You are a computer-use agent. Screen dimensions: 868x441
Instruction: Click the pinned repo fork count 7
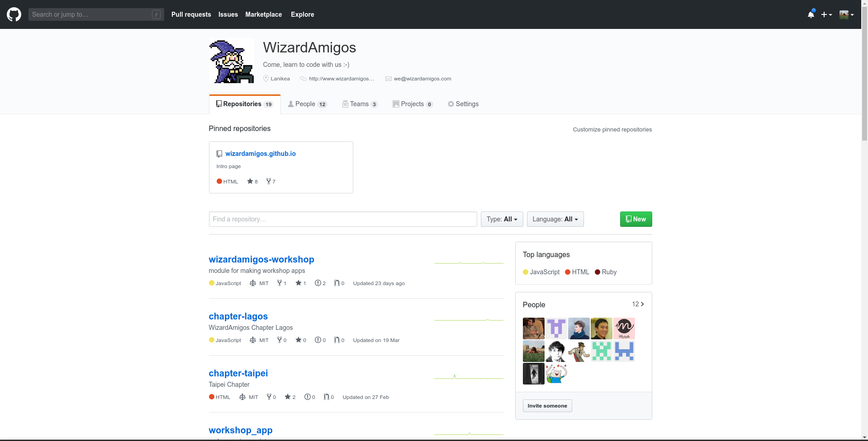pyautogui.click(x=271, y=181)
